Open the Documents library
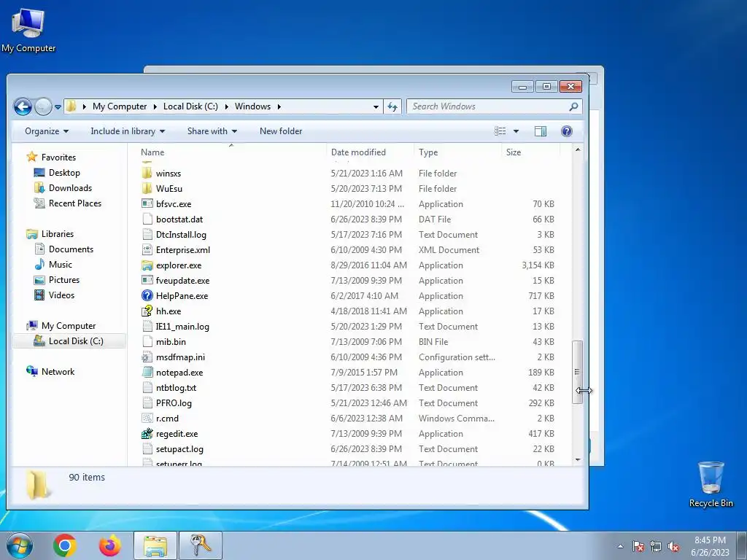 click(x=64, y=249)
